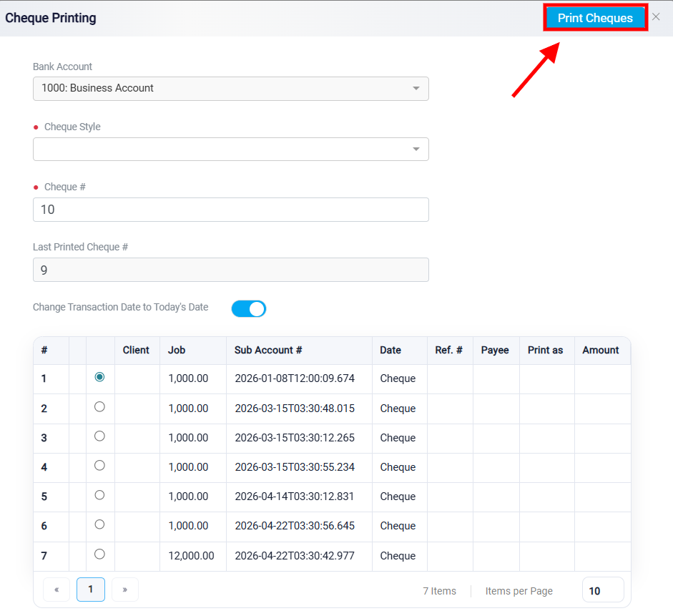
Task: Click the 2026-03-15T03:30:48.015 cell
Action: [299, 409]
